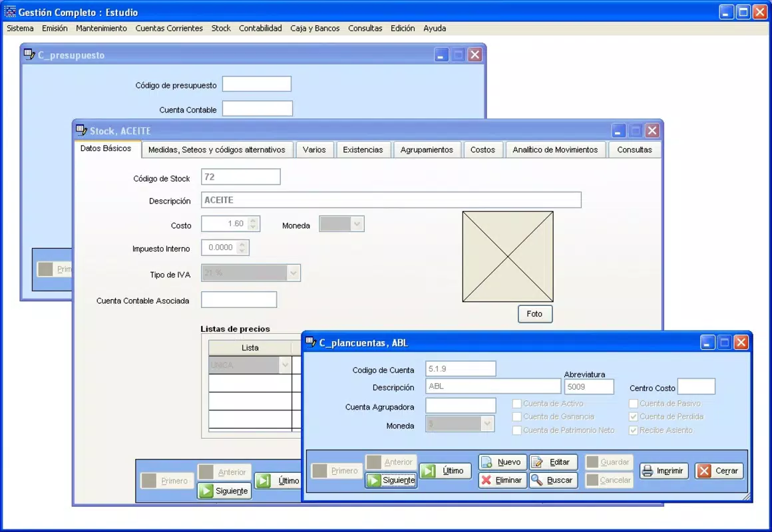Toggle the Cuenta de Pasivo checkbox
Viewport: 772px width, 532px height.
[634, 404]
